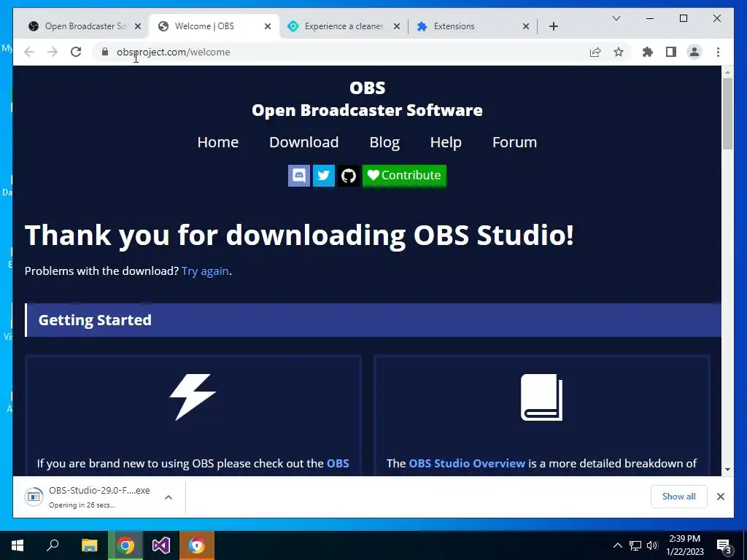Click the scrollbar up arrow
The height and width of the screenshot is (560, 747).
tap(727, 72)
